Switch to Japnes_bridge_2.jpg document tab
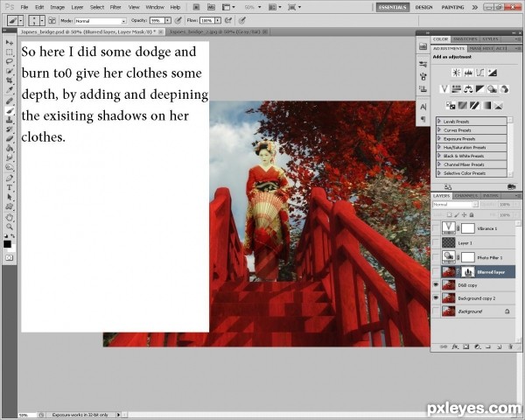Screen dimensions: 525x420 (218, 31)
